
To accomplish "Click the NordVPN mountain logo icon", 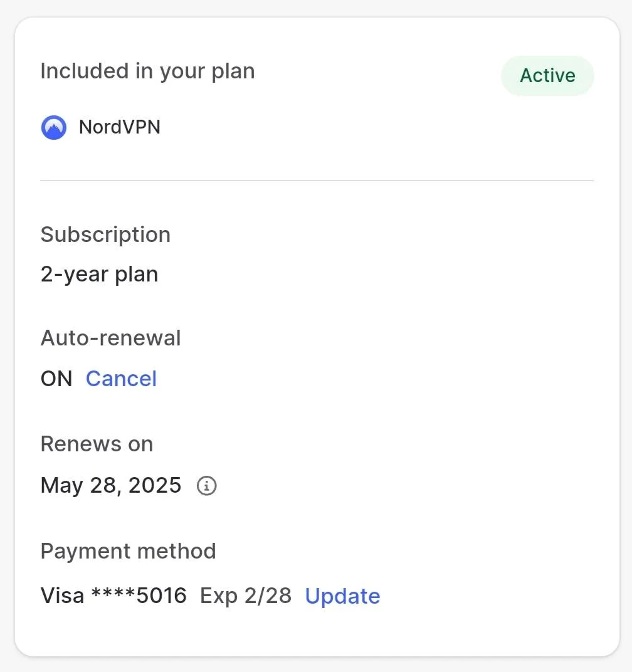I will tap(53, 127).
